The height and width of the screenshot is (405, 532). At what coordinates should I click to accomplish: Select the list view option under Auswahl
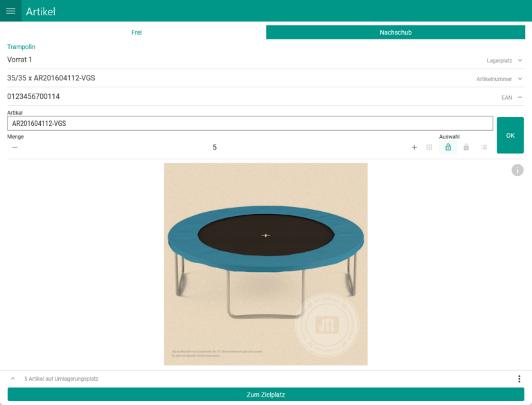pos(484,147)
